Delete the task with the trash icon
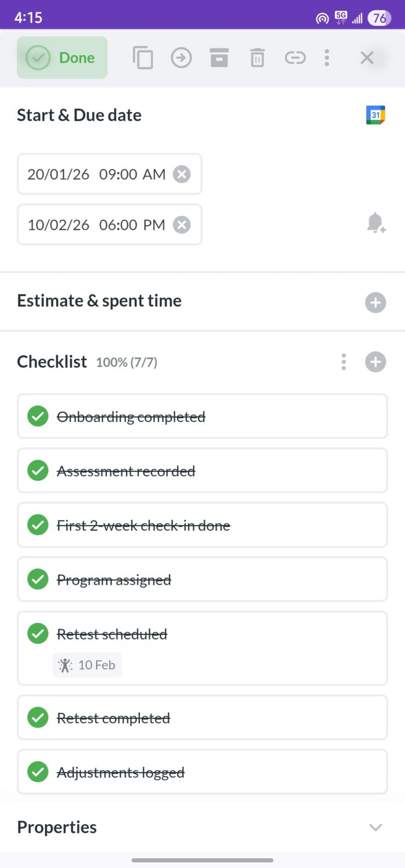Screen dimensions: 405x868 pos(257,57)
